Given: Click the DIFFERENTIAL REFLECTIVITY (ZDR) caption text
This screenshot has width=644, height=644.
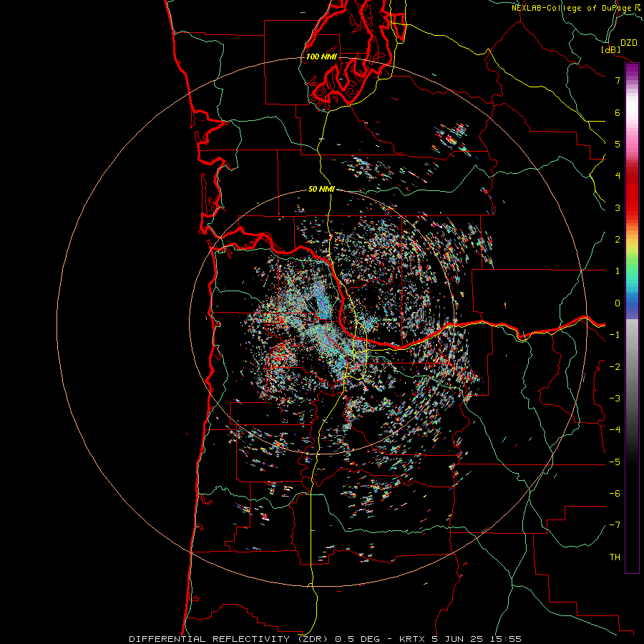Looking at the screenshot, I should click(228, 639).
